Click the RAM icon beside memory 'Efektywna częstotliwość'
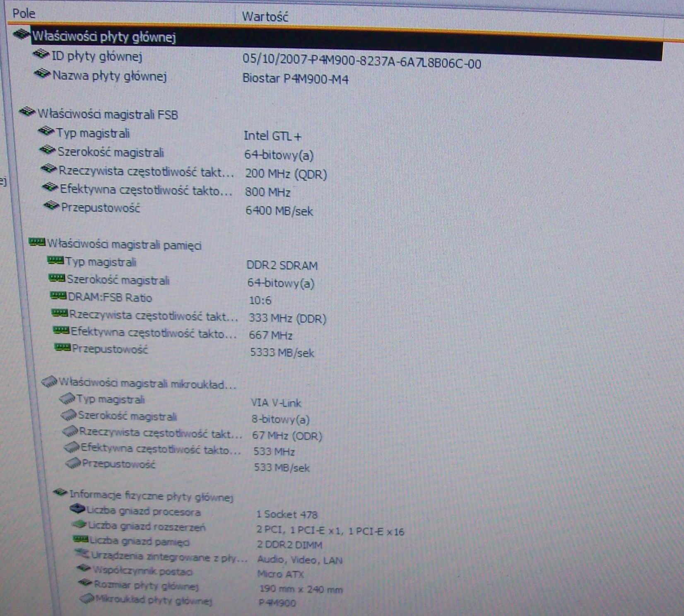This screenshot has width=684, height=616. pos(61,330)
